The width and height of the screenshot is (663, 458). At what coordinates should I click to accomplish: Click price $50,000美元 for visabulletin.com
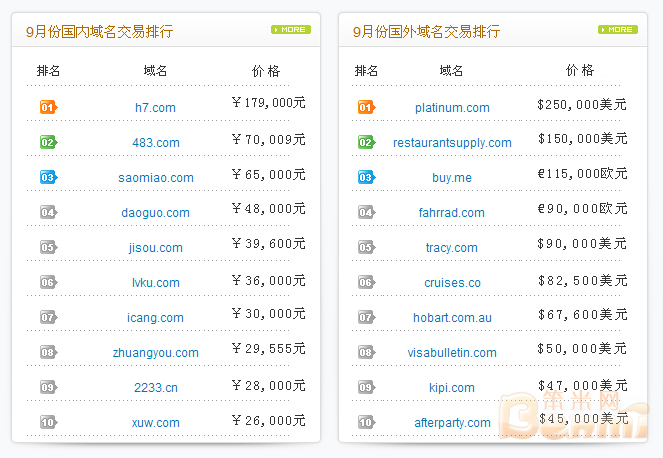582,348
